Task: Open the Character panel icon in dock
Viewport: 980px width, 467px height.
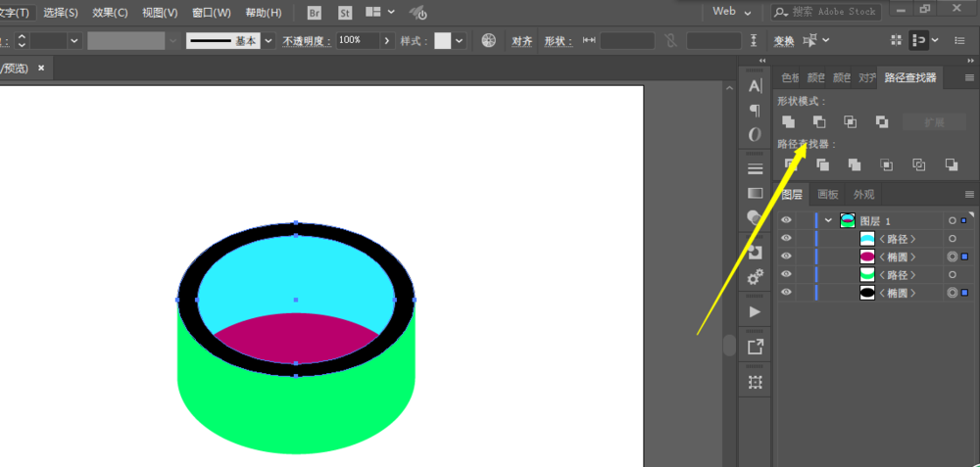Action: 755,86
